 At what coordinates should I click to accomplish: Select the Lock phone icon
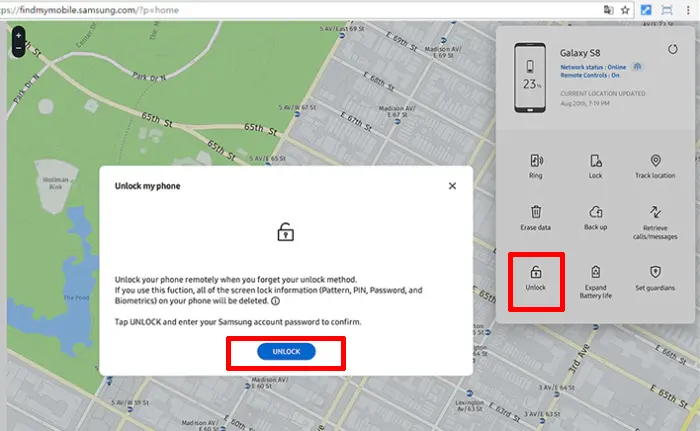point(596,161)
